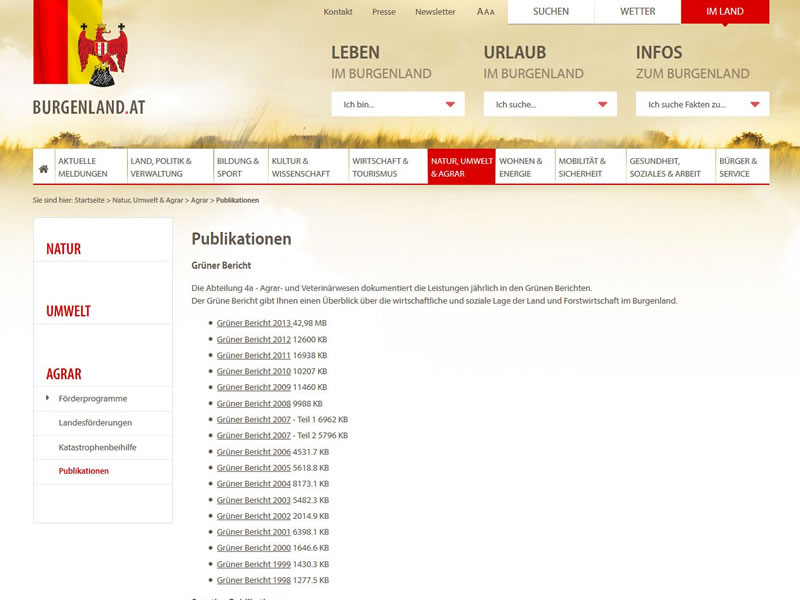Open the UMWELT sidebar section
800x600 pixels.
(x=68, y=311)
